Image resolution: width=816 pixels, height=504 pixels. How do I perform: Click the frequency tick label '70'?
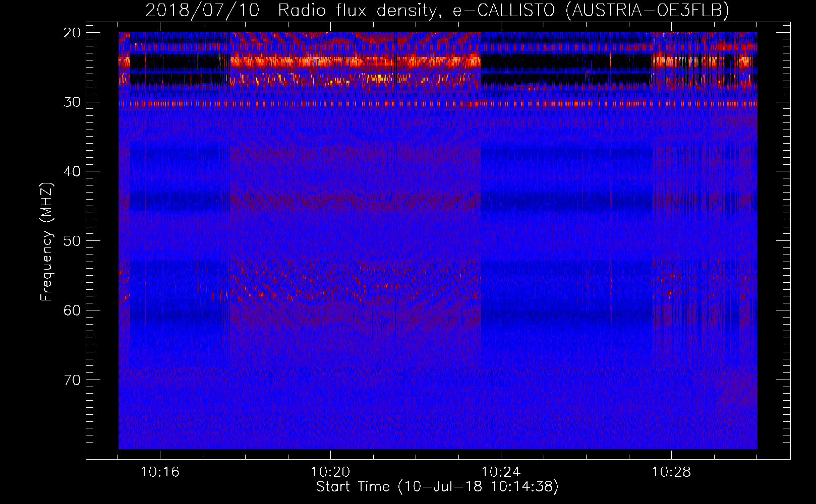point(73,380)
